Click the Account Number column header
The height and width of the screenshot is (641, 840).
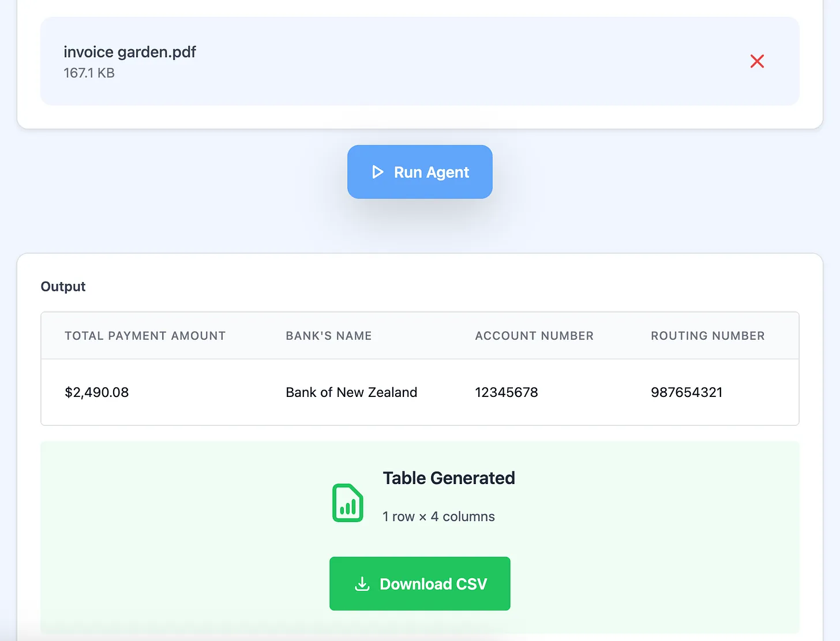pos(534,336)
